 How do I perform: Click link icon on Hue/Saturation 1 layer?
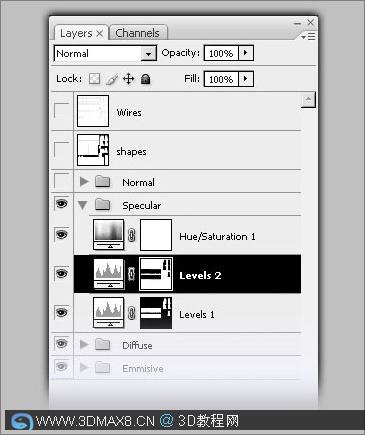coord(132,235)
